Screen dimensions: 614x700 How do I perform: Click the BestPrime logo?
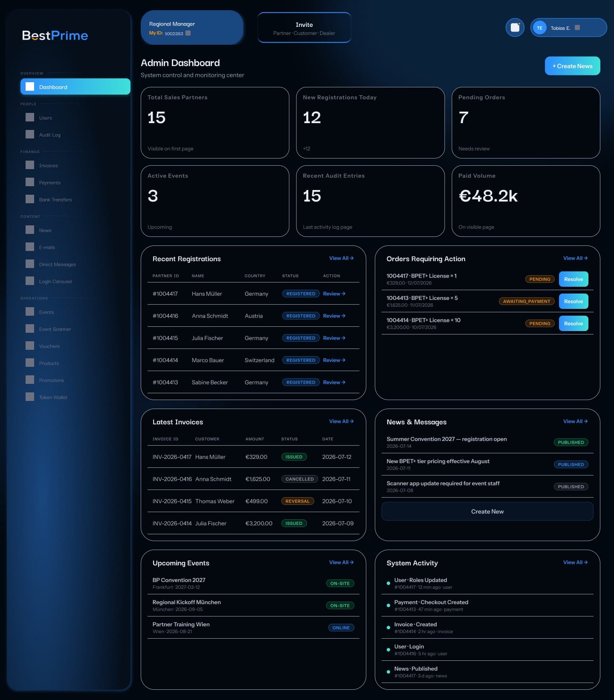[55, 35]
